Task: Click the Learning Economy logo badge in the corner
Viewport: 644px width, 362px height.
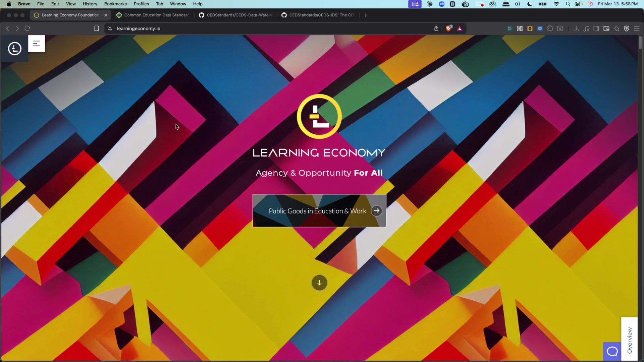Action: (14, 49)
